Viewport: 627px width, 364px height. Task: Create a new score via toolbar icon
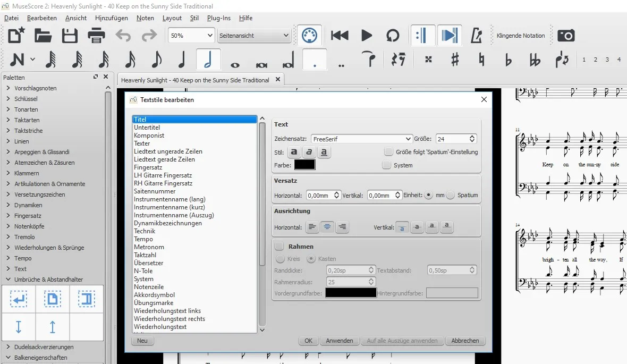point(16,35)
